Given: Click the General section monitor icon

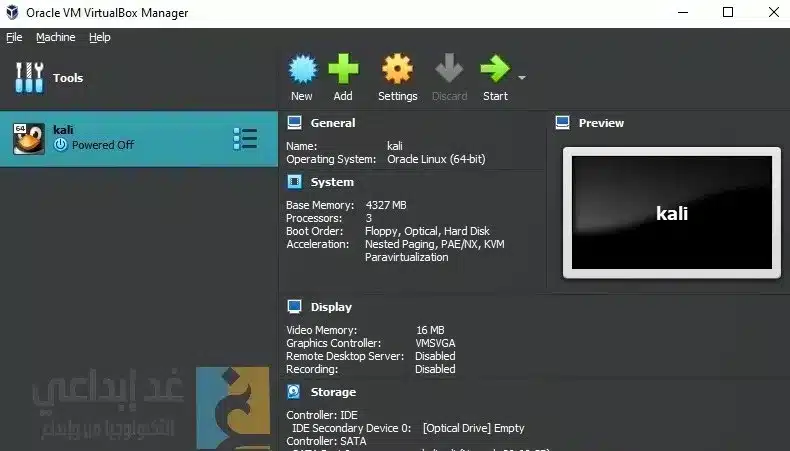Looking at the screenshot, I should point(294,122).
